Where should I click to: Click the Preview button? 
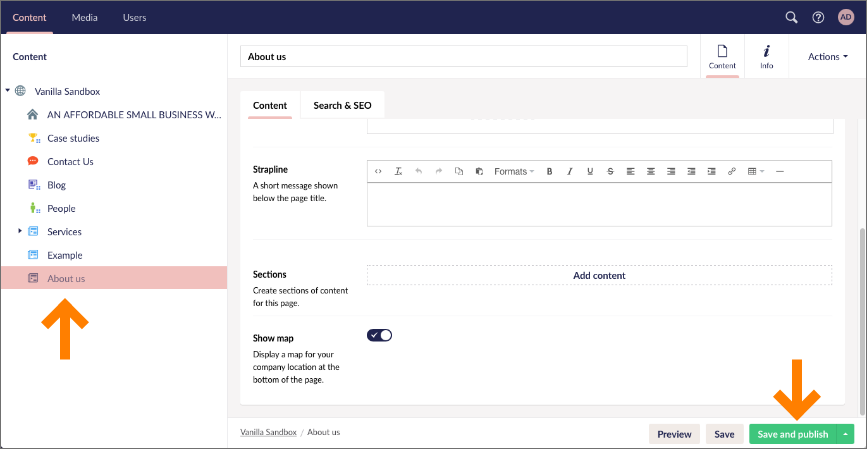click(x=674, y=434)
